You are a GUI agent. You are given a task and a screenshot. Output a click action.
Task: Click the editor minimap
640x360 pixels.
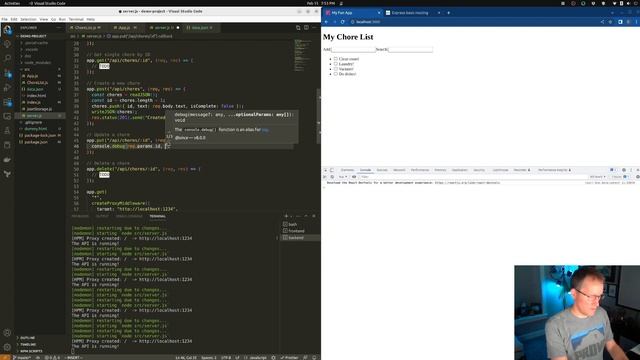pos(304,55)
